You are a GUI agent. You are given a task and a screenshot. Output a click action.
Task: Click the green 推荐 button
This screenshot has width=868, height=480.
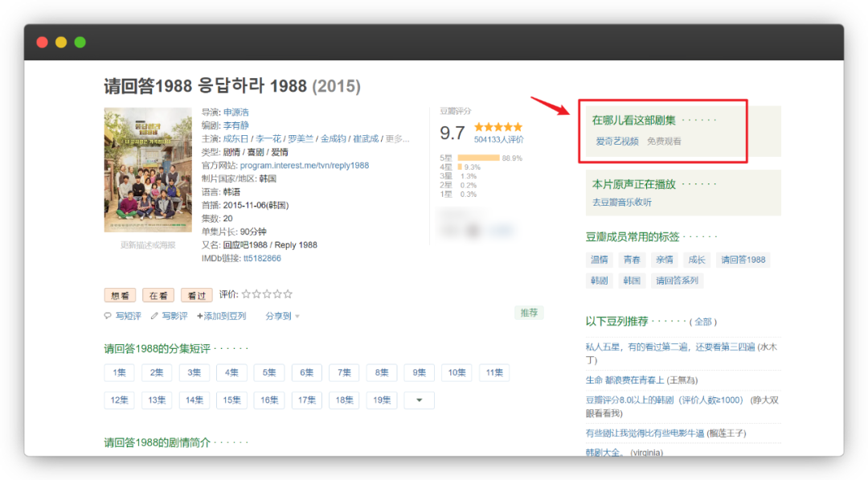[529, 313]
